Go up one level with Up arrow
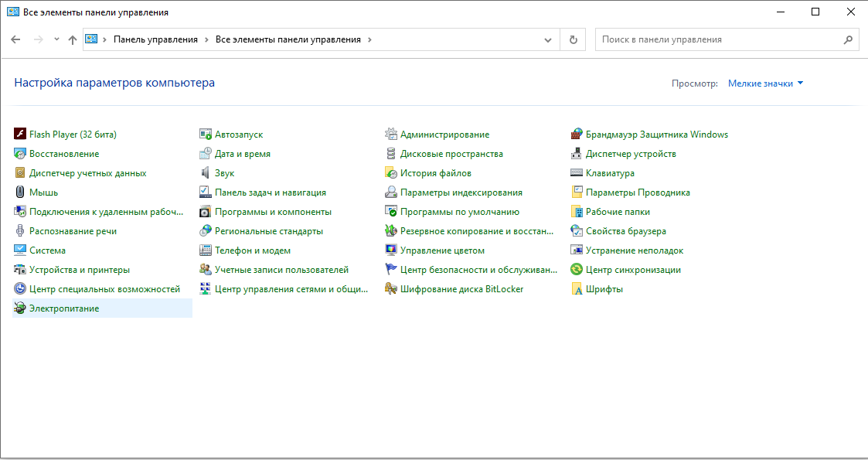This screenshot has height=460, width=868. point(73,40)
